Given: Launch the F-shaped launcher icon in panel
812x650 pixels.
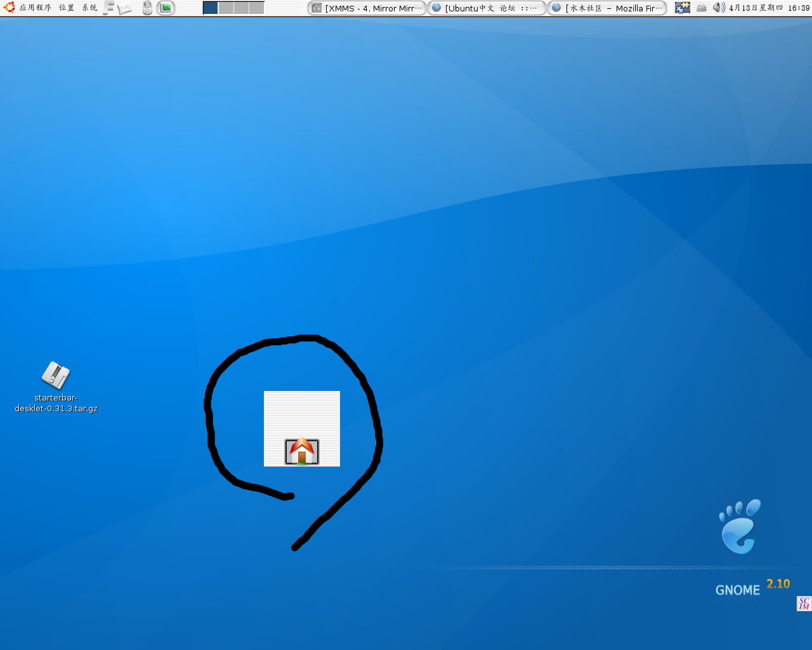Looking at the screenshot, I should (109, 8).
